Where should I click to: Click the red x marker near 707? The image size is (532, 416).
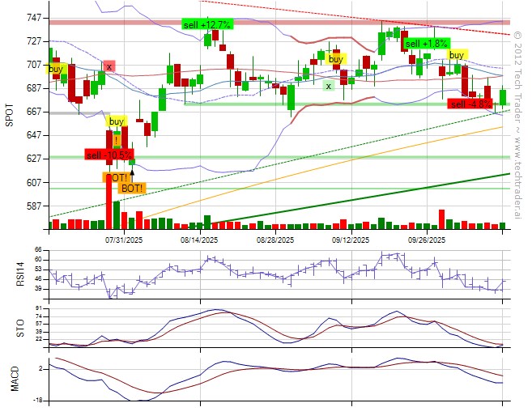(109, 66)
